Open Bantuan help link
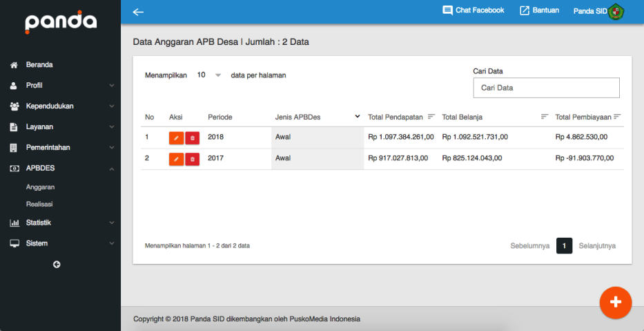Image resolution: width=644 pixels, height=331 pixels. (539, 10)
